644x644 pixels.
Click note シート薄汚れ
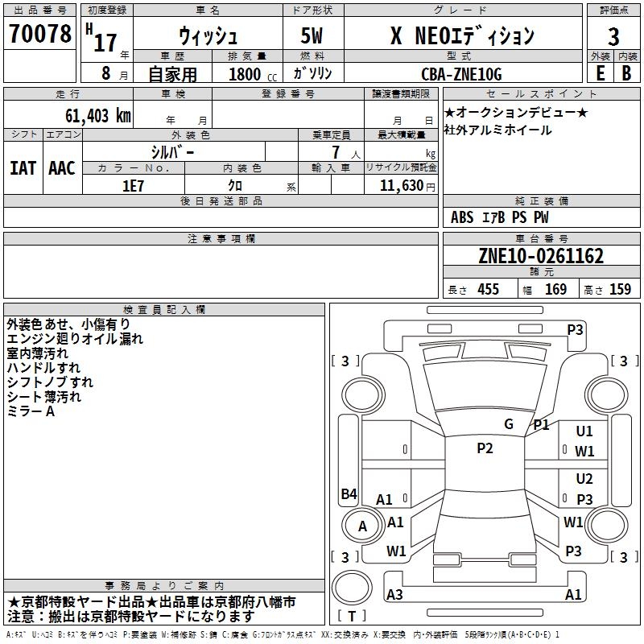click(x=44, y=397)
